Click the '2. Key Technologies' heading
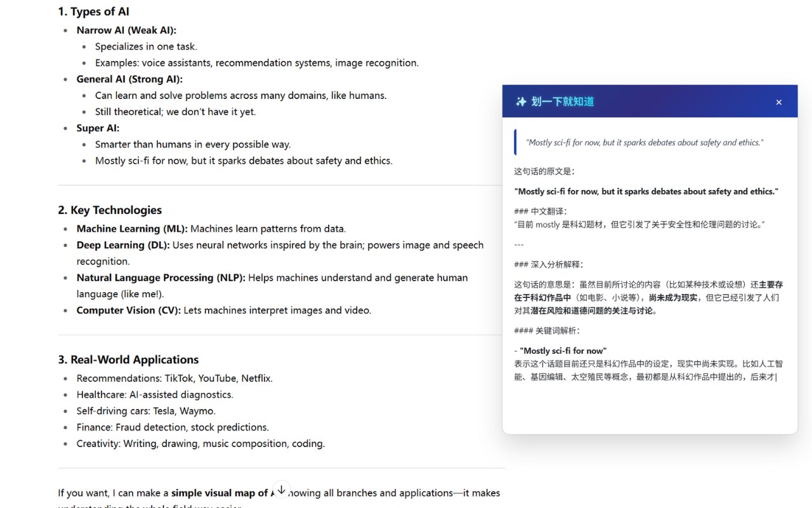The image size is (812, 508). [x=110, y=210]
